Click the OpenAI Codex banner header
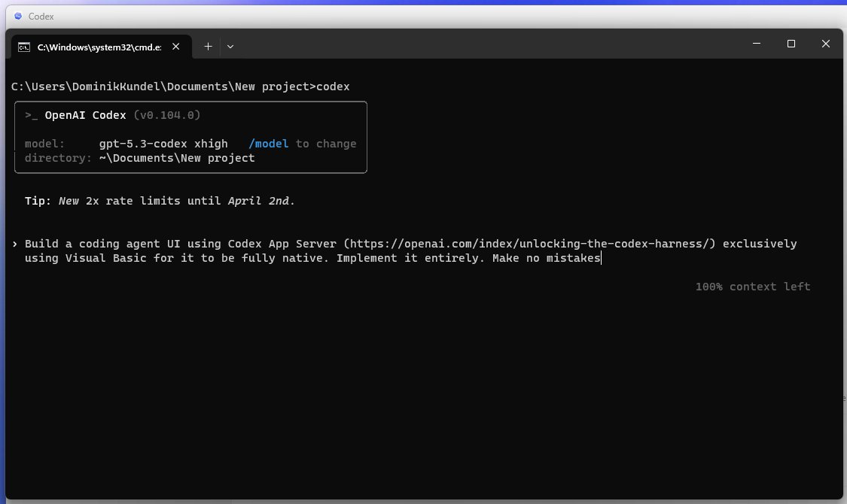Screen dimensions: 847x504 pyautogui.click(x=85, y=114)
